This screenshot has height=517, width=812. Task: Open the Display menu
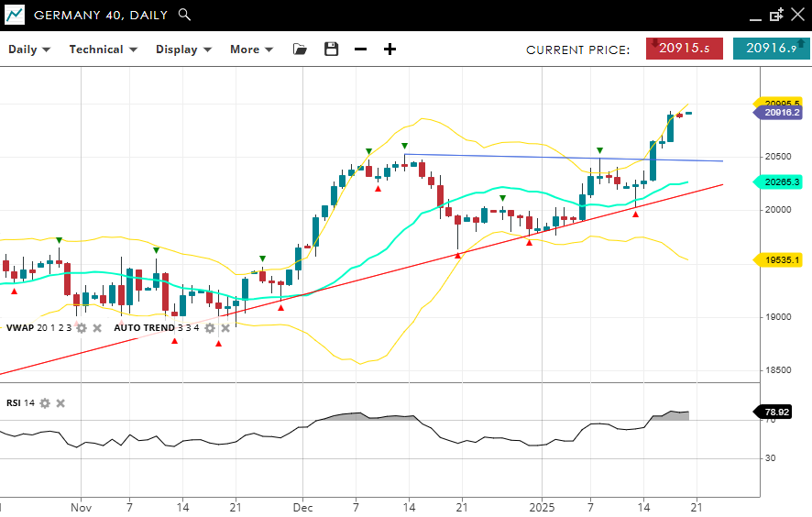click(183, 49)
